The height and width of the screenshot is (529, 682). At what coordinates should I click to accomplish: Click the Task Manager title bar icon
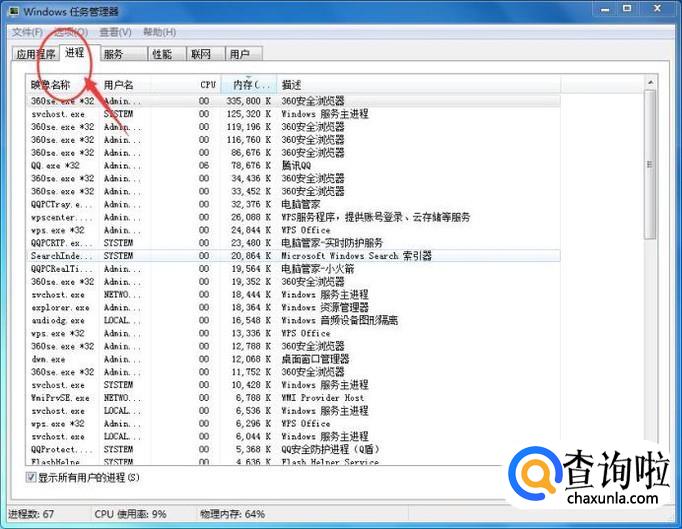(13, 10)
